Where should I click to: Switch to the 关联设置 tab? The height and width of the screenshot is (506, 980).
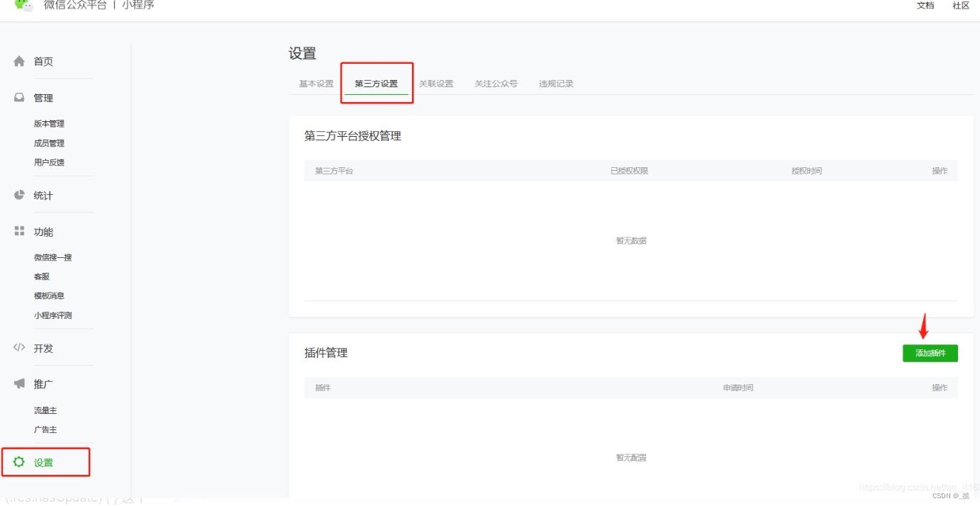click(x=436, y=84)
